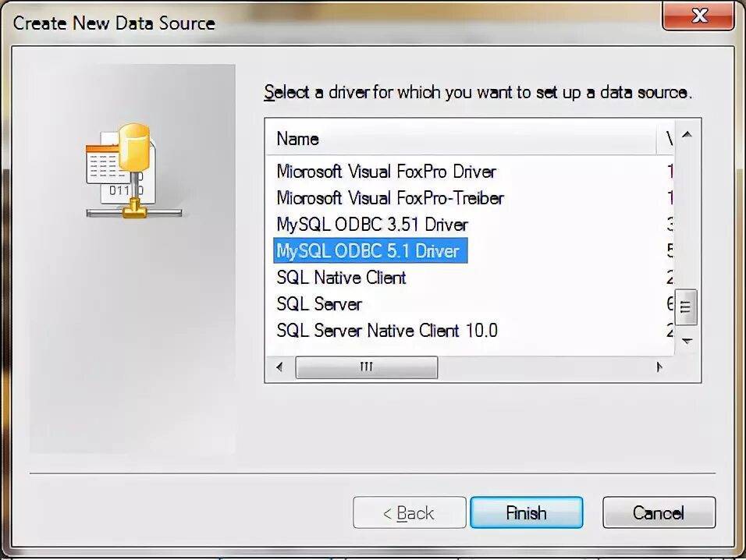Click the horizontal scrollbar left arrow
The width and height of the screenshot is (746, 560).
[279, 367]
